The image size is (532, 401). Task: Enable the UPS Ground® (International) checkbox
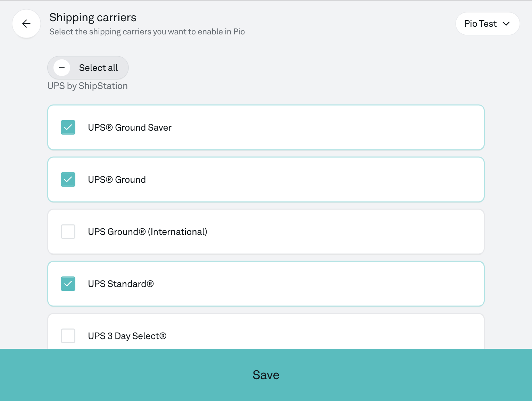tap(68, 232)
